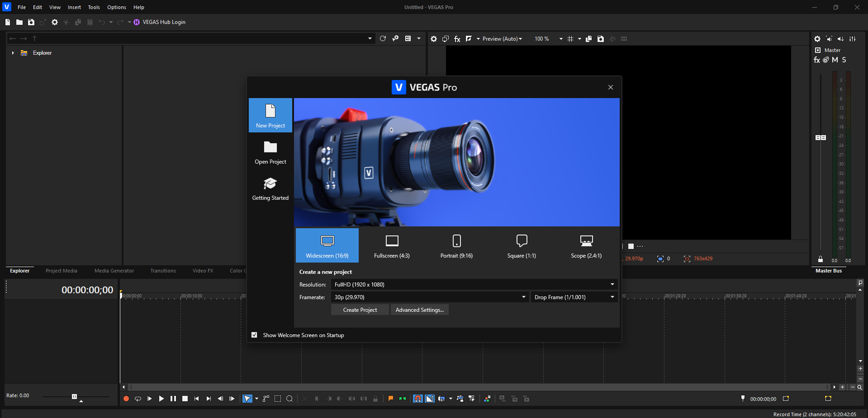Refresh the Explorer file list
Viewport: 868px width, 418px height.
[x=383, y=39]
